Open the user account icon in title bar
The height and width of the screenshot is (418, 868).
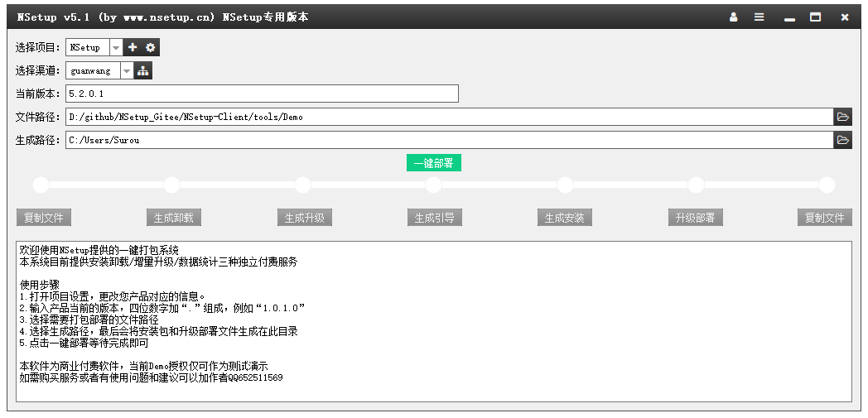pyautogui.click(x=734, y=17)
